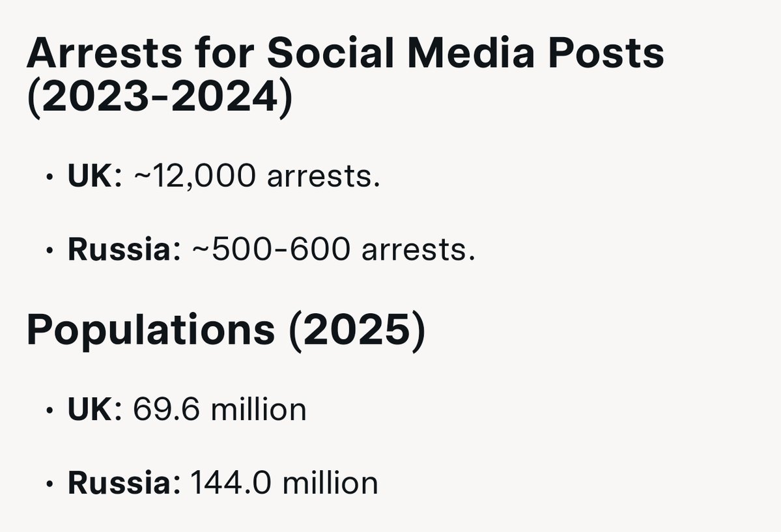This screenshot has width=781, height=532.
Task: Click the word "Posts" in the heading
Action: tap(606, 53)
